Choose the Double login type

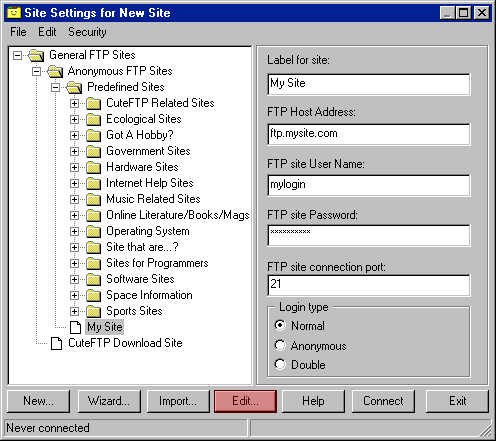coord(280,364)
